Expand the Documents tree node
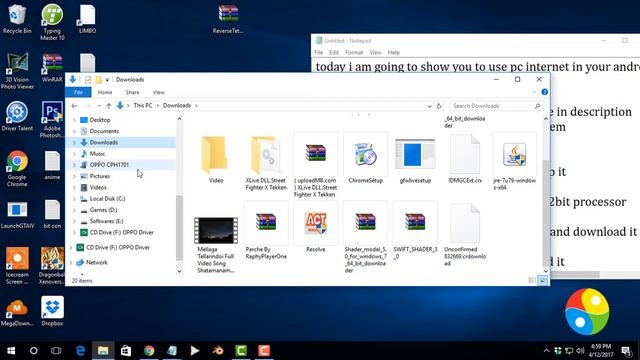The height and width of the screenshot is (360, 640). pyautogui.click(x=74, y=131)
